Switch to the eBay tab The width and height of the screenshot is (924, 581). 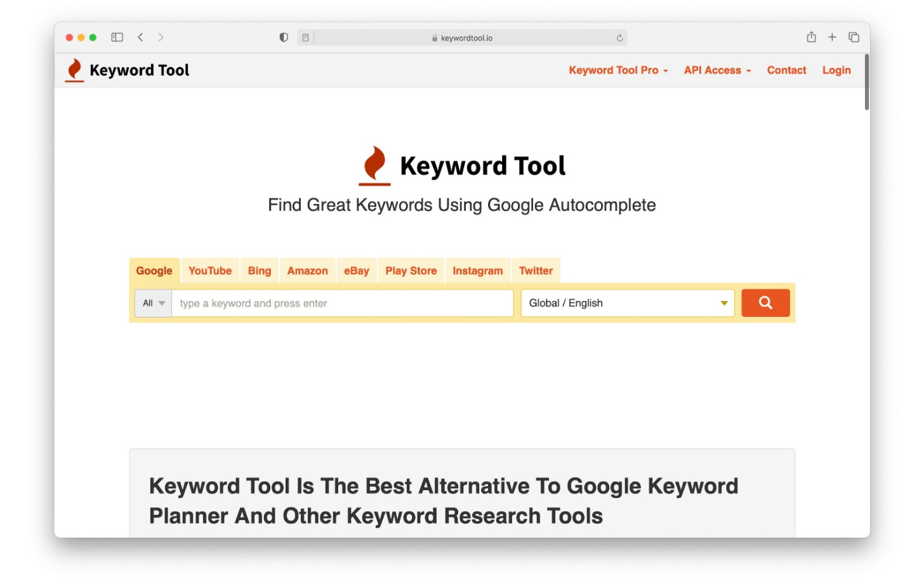click(357, 270)
